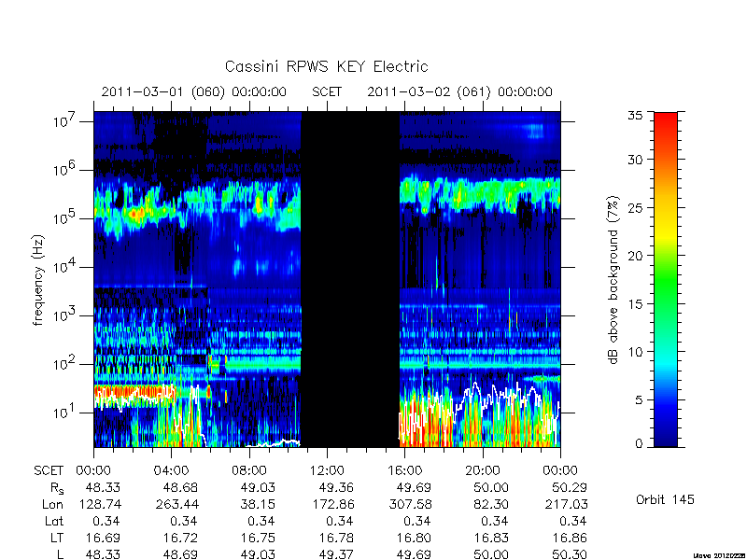Click the LT row header
Viewport: 747px width, 560px height.
pos(56,538)
